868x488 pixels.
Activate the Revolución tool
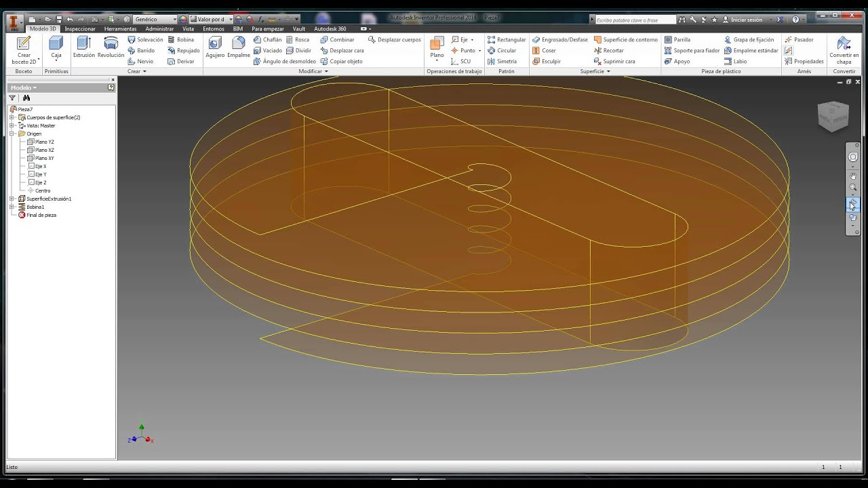pos(111,47)
